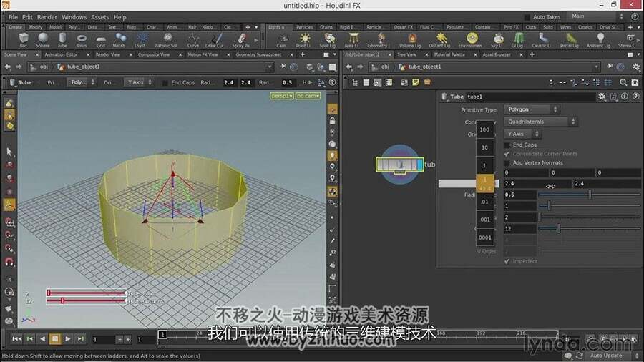Choose the Draw Curve tool
Screen dimensions: 644x362
215,40
